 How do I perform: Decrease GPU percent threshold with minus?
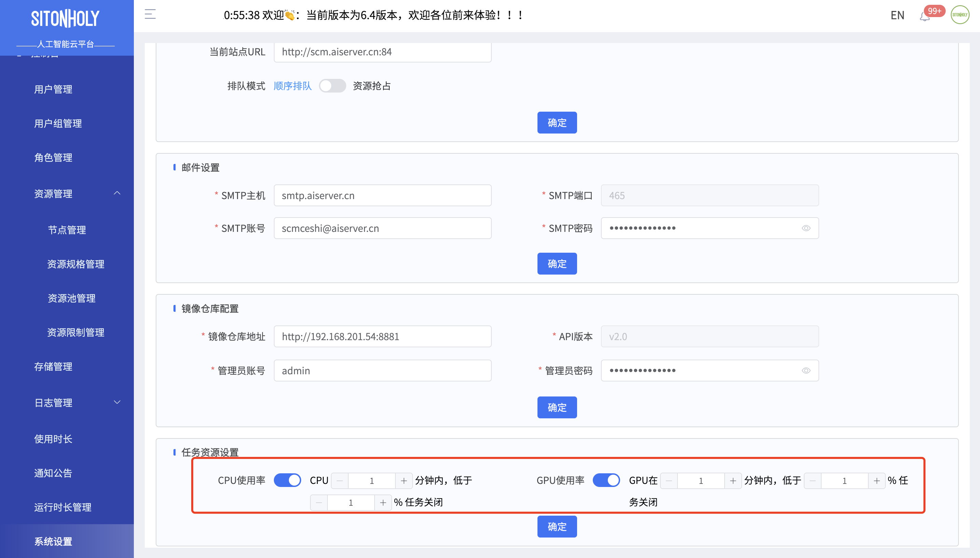[x=813, y=480]
